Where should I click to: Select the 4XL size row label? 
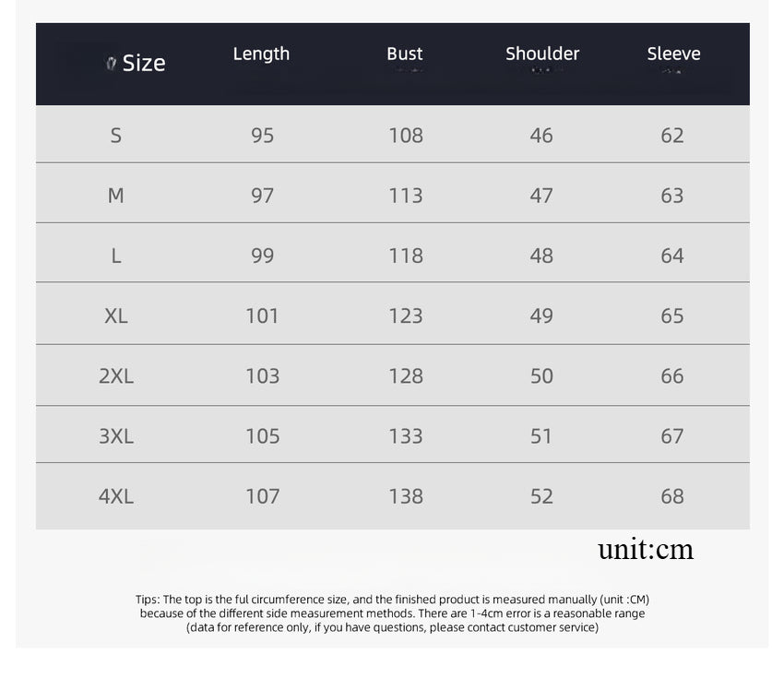[116, 496]
